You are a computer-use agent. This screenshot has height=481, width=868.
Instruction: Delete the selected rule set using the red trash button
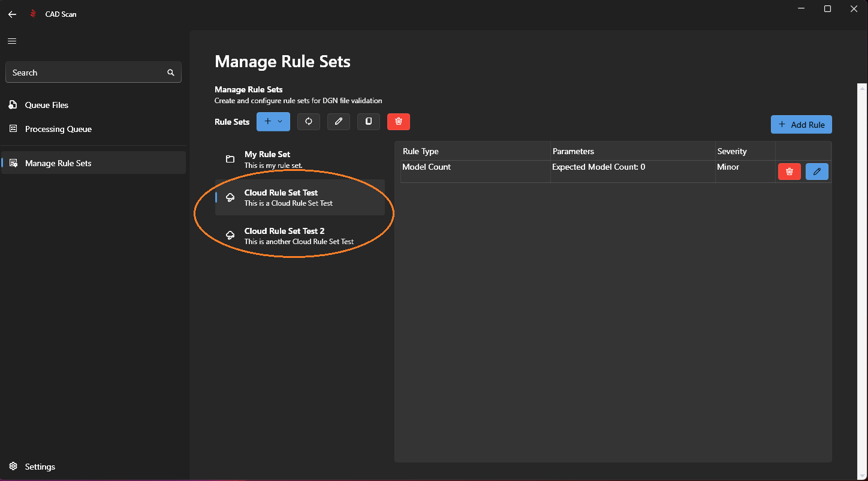pos(399,122)
